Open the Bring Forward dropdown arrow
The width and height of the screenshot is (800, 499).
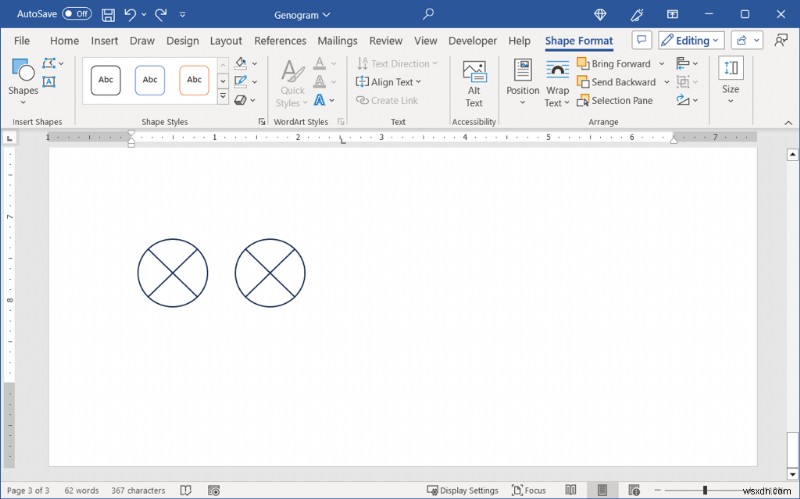tap(662, 64)
